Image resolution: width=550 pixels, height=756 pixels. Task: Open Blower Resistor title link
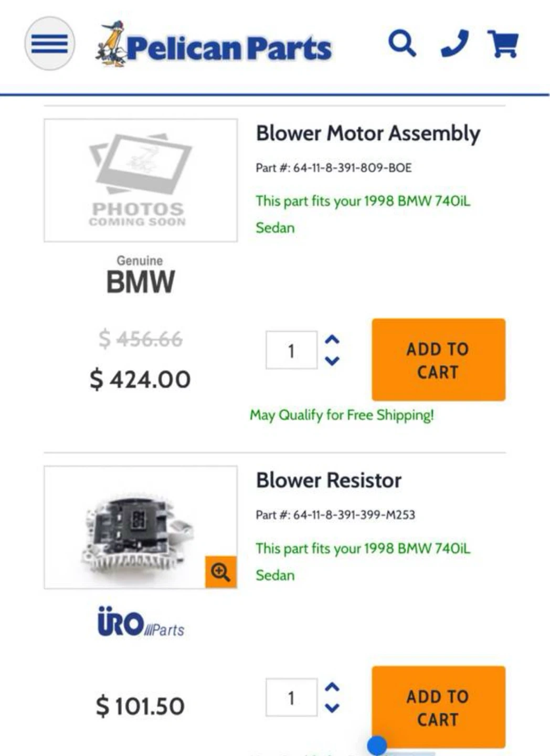pos(329,480)
